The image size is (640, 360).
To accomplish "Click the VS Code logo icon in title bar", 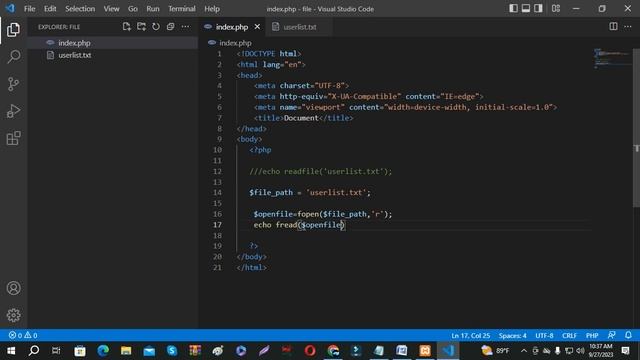I will [10, 8].
